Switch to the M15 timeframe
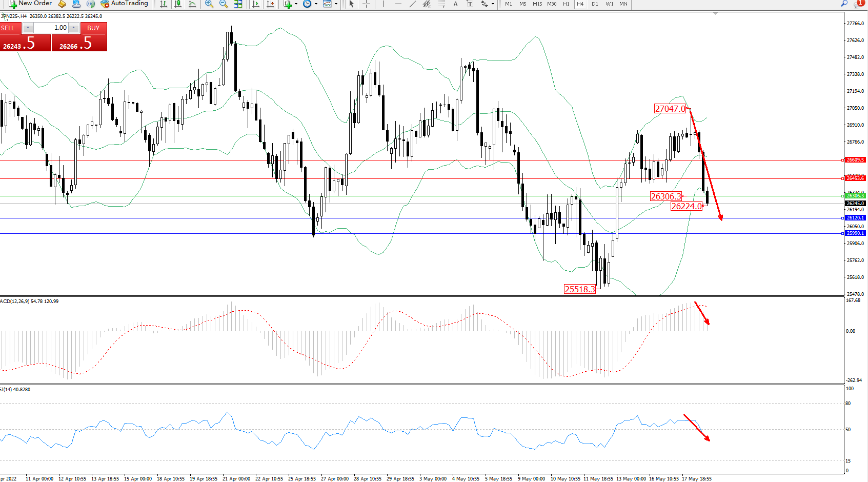Viewport: 868px width, 482px height. 537,4
